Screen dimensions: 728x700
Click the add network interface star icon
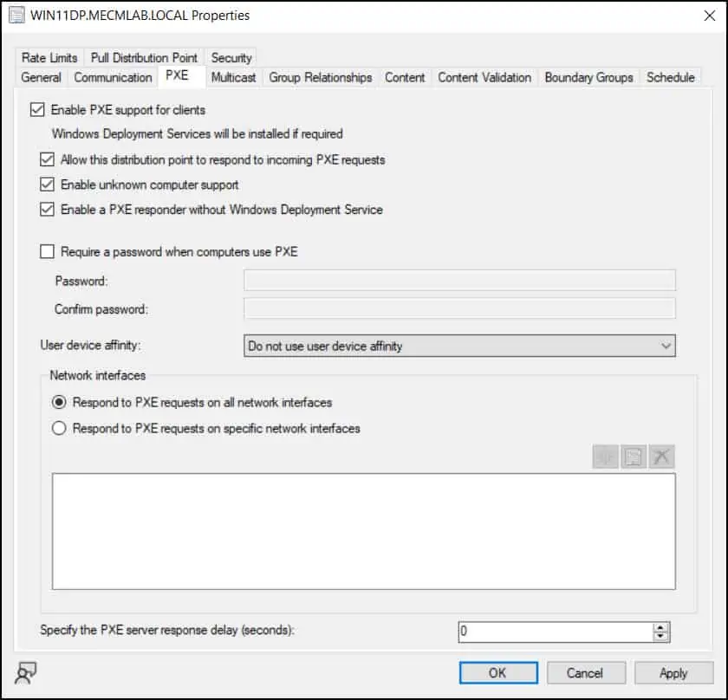(606, 457)
